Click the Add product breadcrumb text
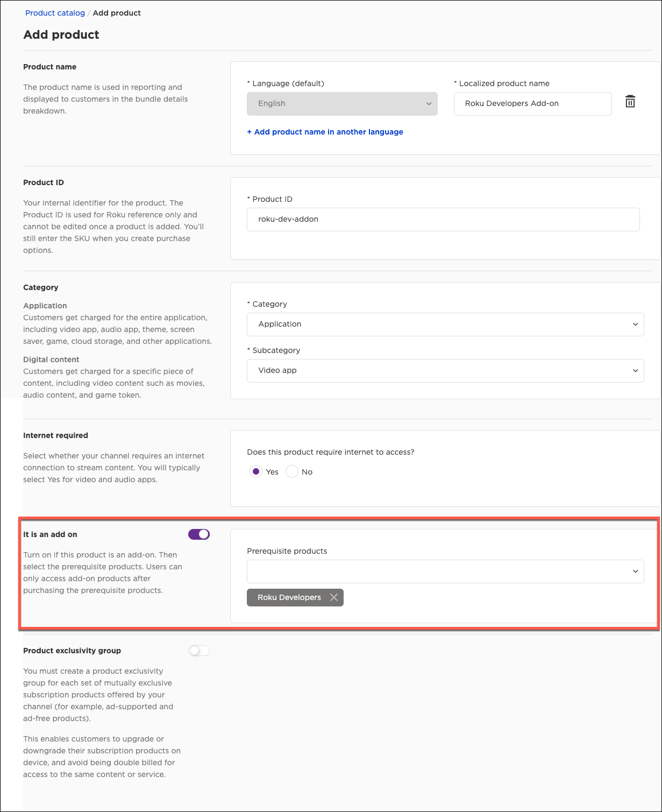 click(x=117, y=13)
